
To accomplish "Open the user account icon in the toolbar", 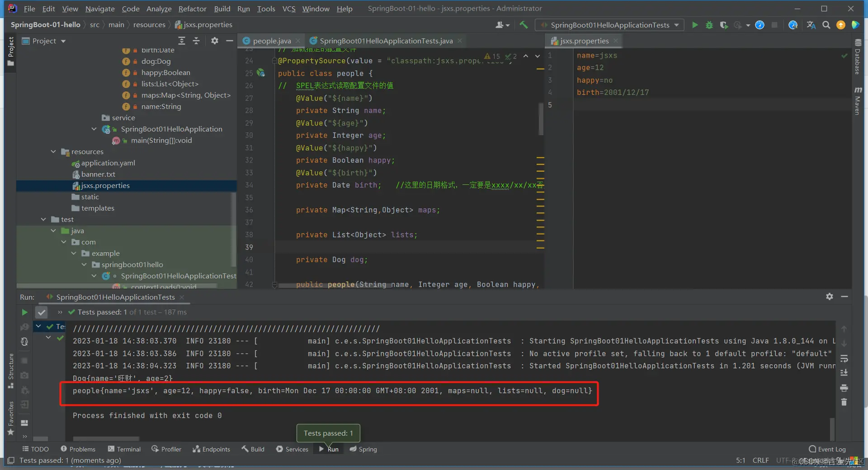I will click(502, 25).
